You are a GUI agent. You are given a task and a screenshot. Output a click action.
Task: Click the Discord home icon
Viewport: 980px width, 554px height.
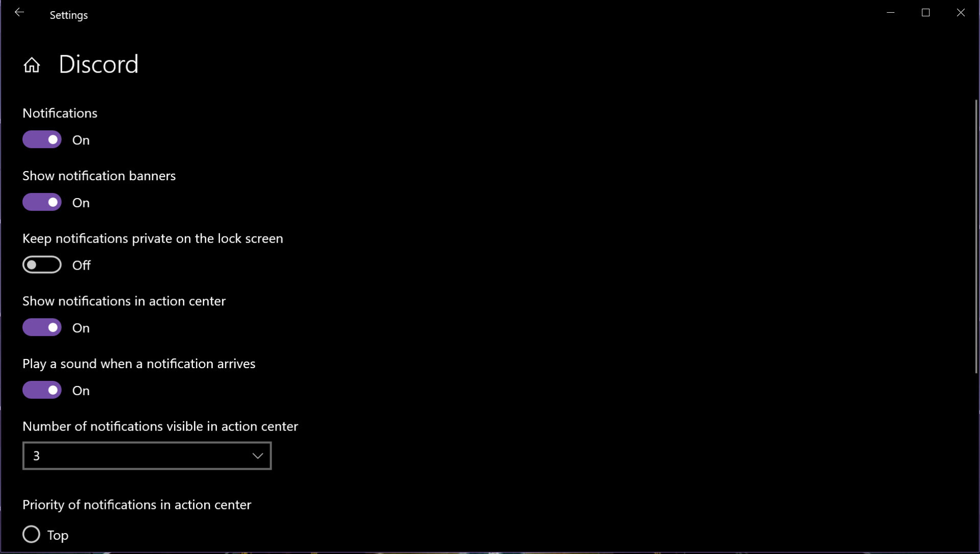[32, 63]
